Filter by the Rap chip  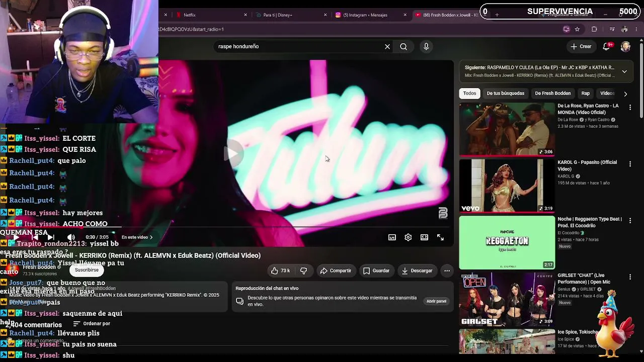(586, 93)
